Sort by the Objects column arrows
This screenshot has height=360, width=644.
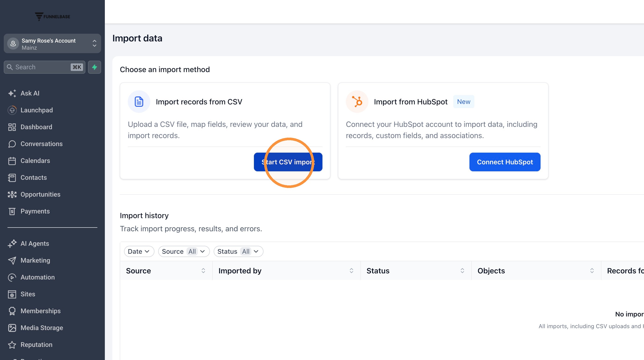pos(592,271)
